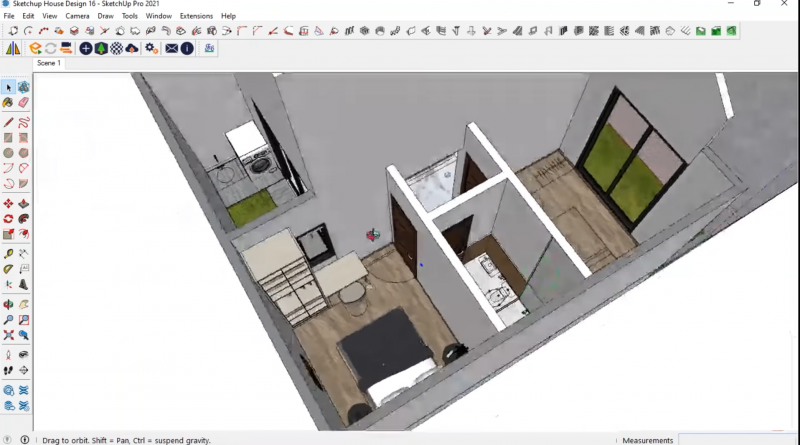Click the Measurements input box
800x445 pixels.
click(x=737, y=440)
